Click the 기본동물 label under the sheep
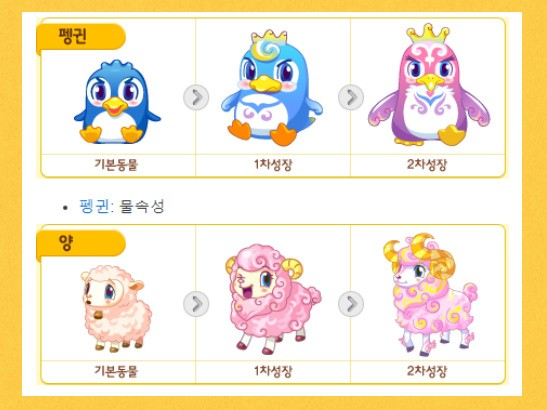This screenshot has height=410, width=547. [116, 371]
